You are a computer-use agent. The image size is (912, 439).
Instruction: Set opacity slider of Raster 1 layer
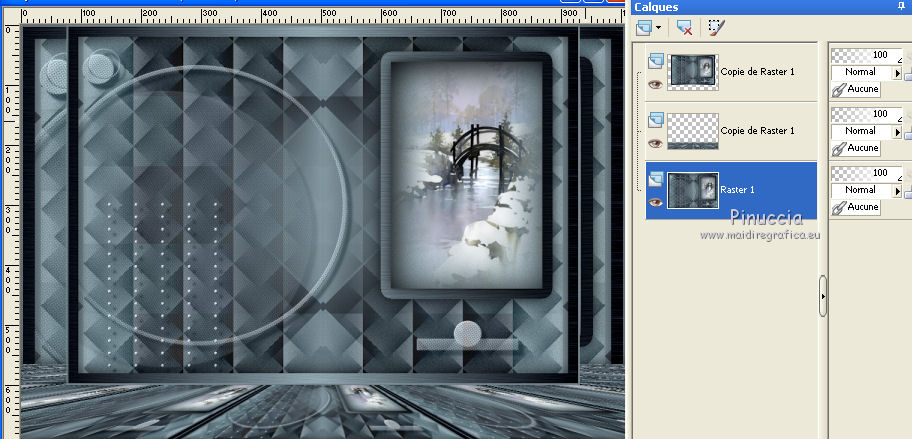866,173
